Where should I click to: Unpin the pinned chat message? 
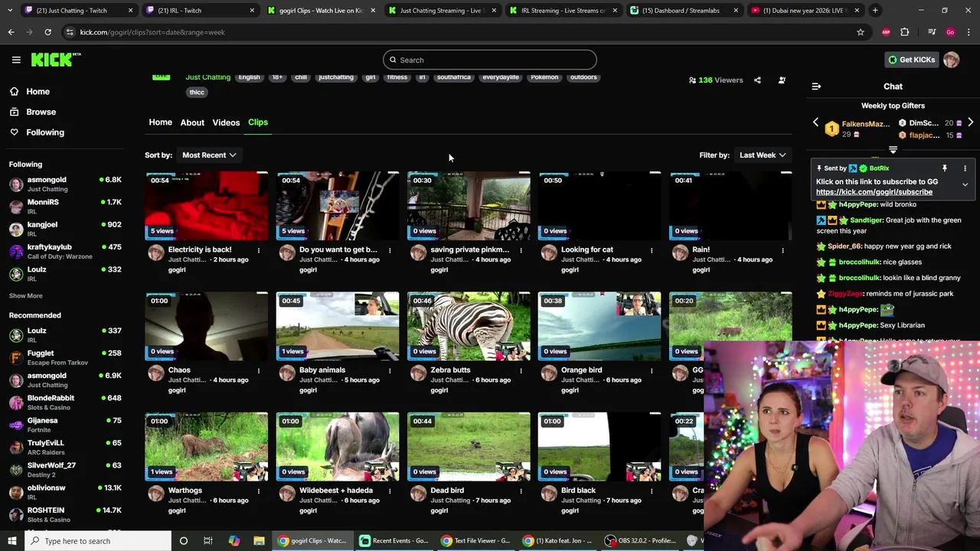click(x=945, y=168)
